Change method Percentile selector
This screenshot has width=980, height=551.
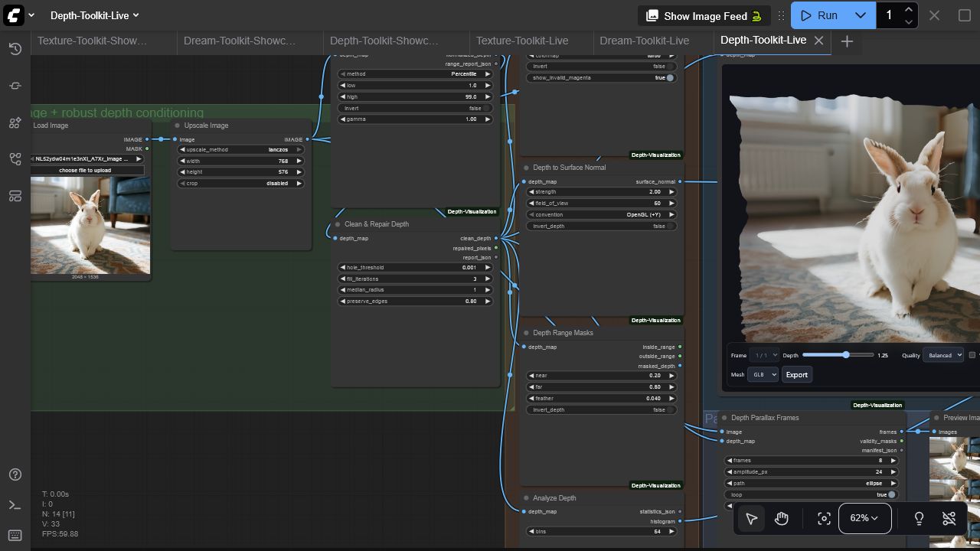point(416,74)
